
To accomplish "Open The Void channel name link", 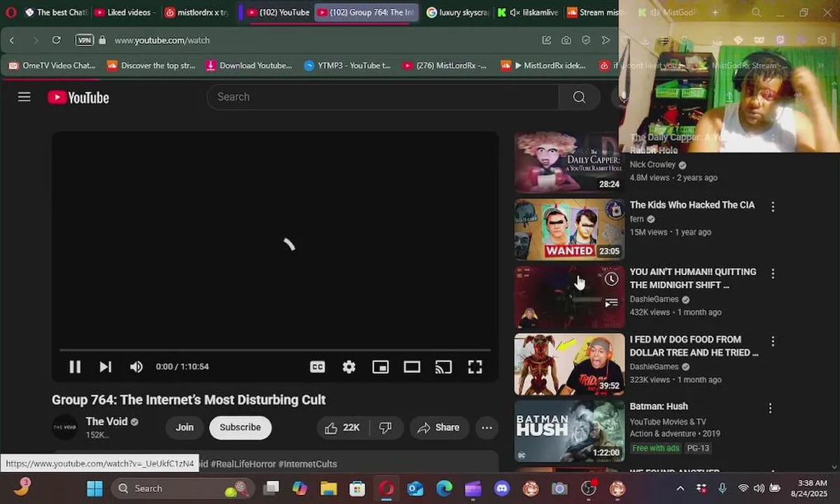I will [x=106, y=421].
